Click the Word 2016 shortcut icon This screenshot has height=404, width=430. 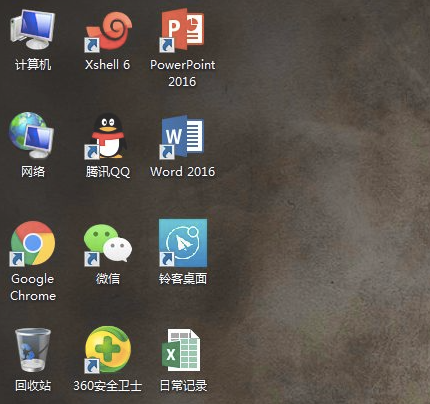point(182,137)
